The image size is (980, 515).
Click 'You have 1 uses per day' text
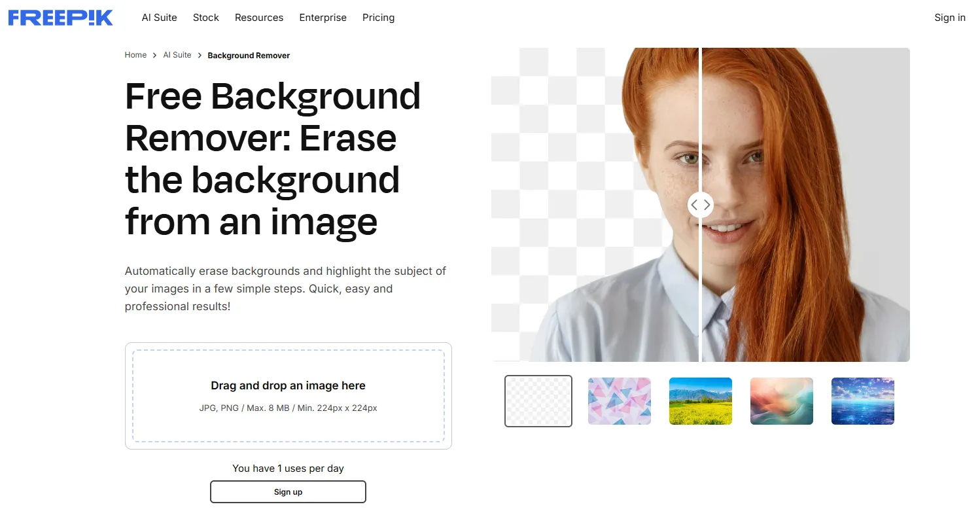(x=288, y=469)
